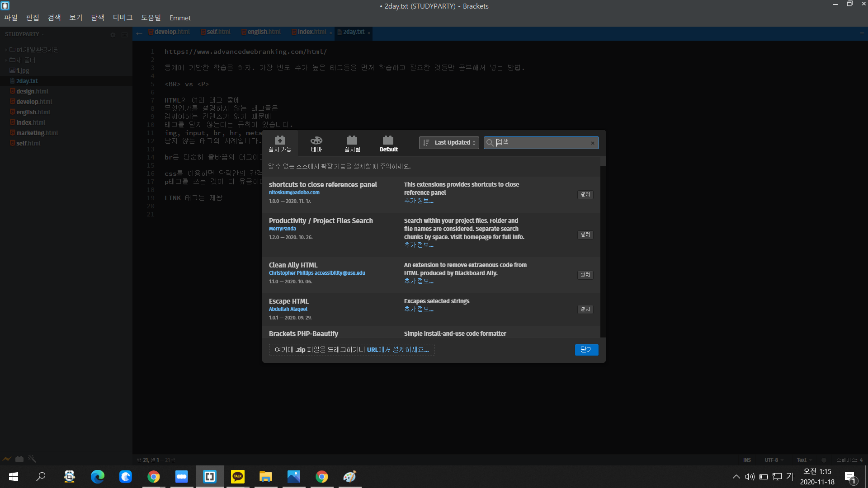This screenshot has height=488, width=868.
Task: Open the Last Updated sort dropdown
Action: (x=455, y=143)
